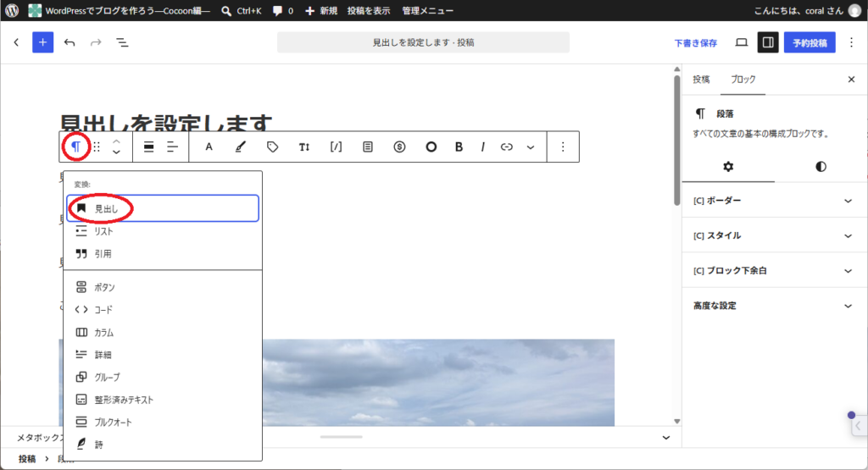Viewport: 868px width, 470px height.
Task: Insert a shortcode with bracket icon
Action: pos(336,147)
